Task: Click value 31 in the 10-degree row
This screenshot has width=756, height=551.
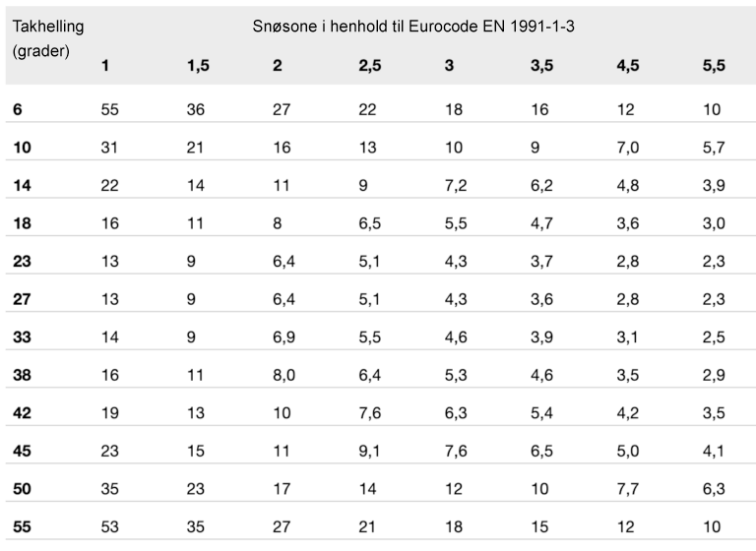Action: tap(109, 147)
